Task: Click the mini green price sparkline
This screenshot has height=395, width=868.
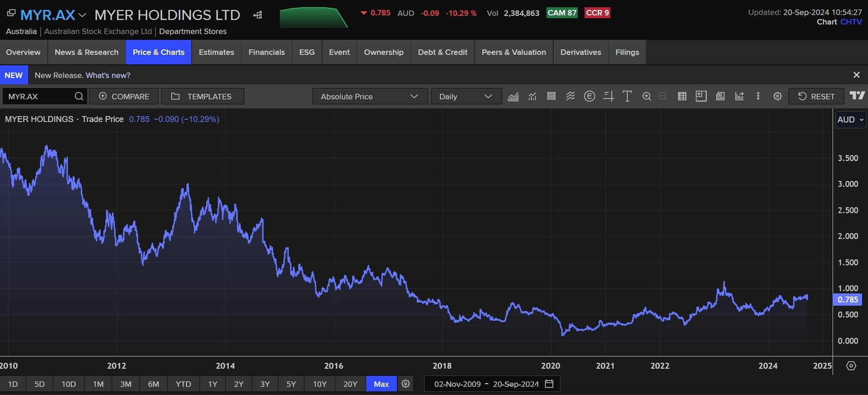Action: 314,17
